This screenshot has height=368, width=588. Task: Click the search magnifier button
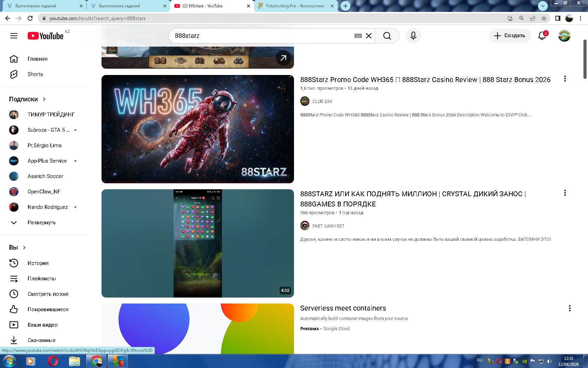pos(387,36)
